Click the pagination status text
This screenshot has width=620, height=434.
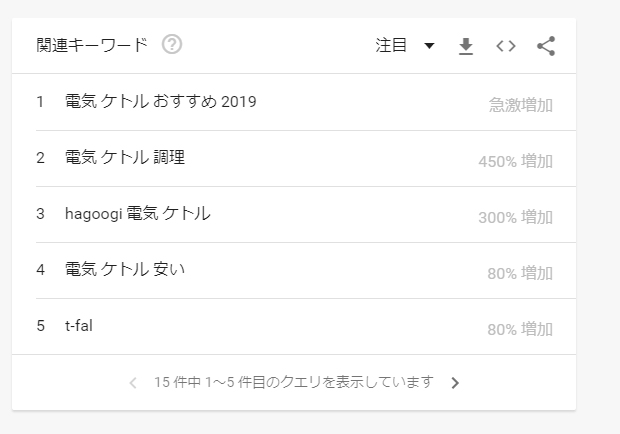pos(294,382)
